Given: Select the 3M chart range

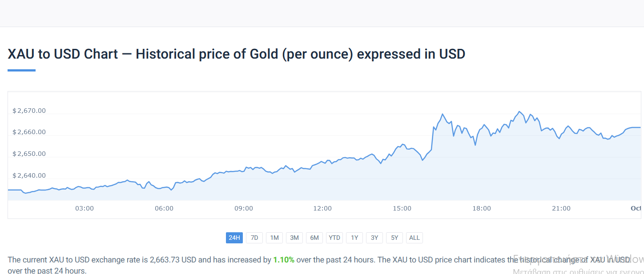Looking at the screenshot, I should (x=294, y=238).
